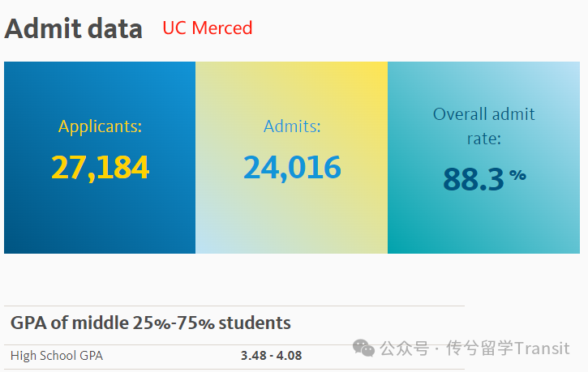Click the percent symbol after 88.3
Screen dimensions: 588x372
517,174
